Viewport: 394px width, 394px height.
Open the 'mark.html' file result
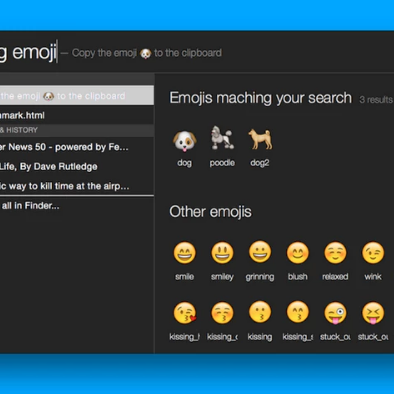[x=77, y=115]
